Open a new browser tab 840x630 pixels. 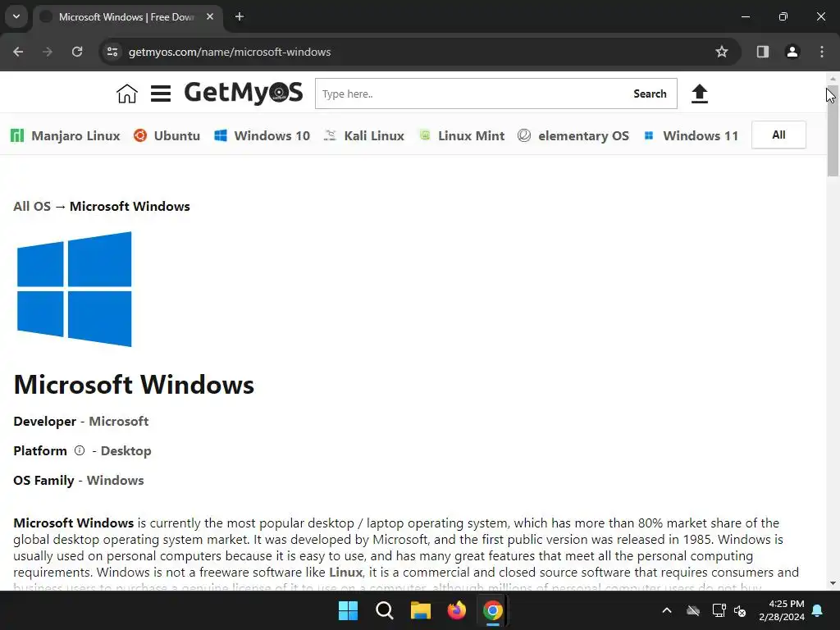[240, 16]
